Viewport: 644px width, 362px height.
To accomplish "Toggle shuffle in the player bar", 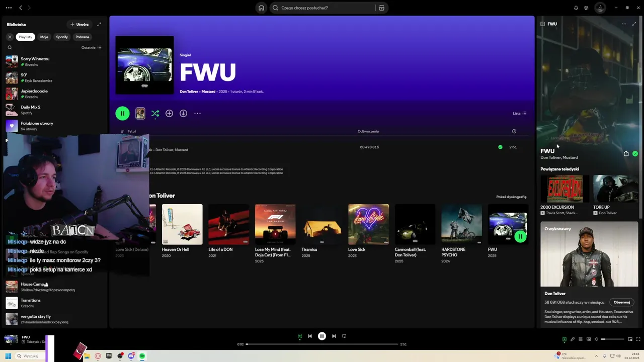I will (300, 336).
